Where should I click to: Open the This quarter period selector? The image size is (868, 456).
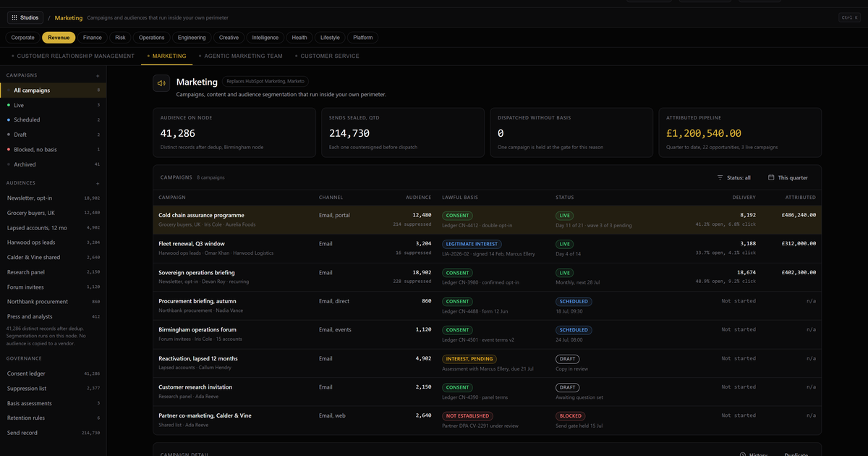[x=788, y=177]
